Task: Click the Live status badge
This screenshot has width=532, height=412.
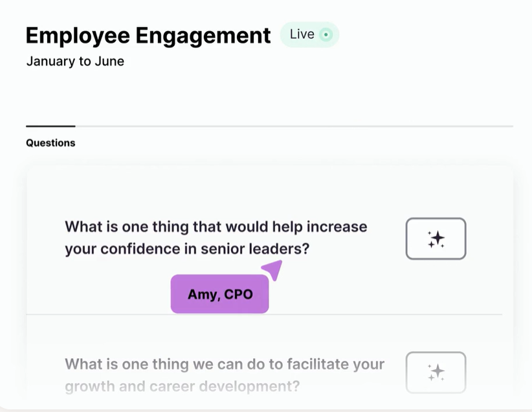Action: tap(309, 34)
